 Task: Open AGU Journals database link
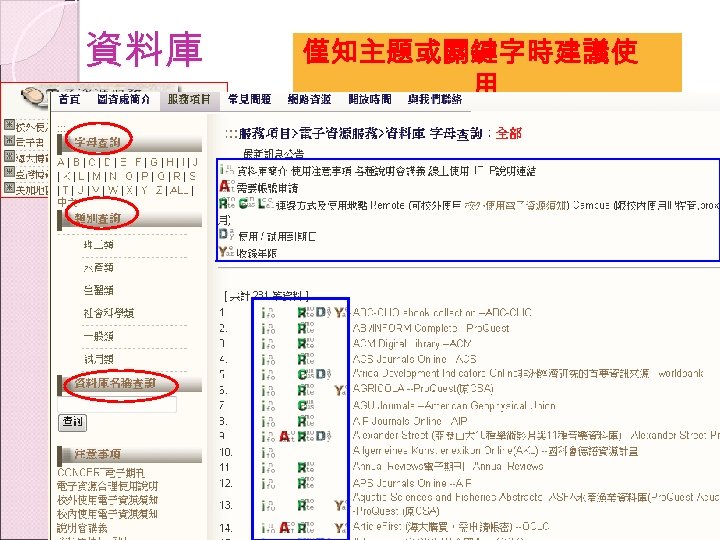click(454, 406)
